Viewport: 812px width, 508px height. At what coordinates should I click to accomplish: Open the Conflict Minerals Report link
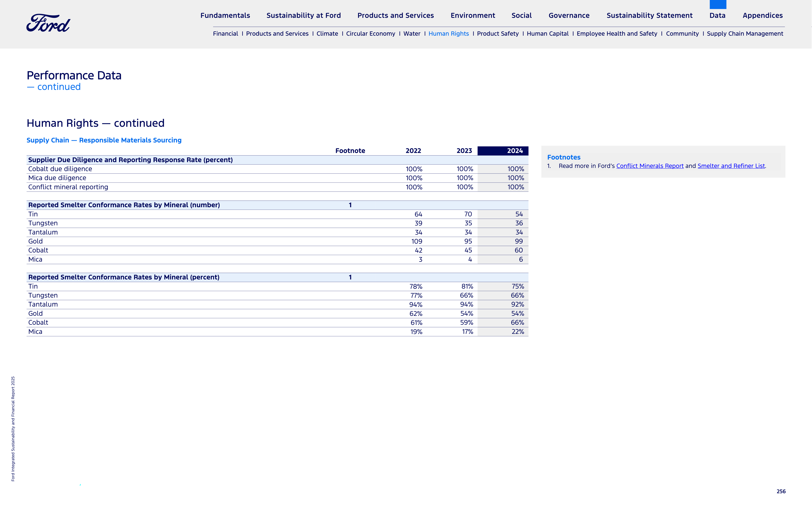(650, 166)
